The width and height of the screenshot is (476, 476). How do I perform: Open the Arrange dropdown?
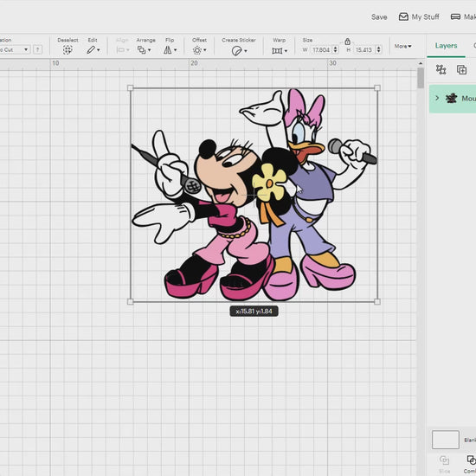pyautogui.click(x=144, y=50)
